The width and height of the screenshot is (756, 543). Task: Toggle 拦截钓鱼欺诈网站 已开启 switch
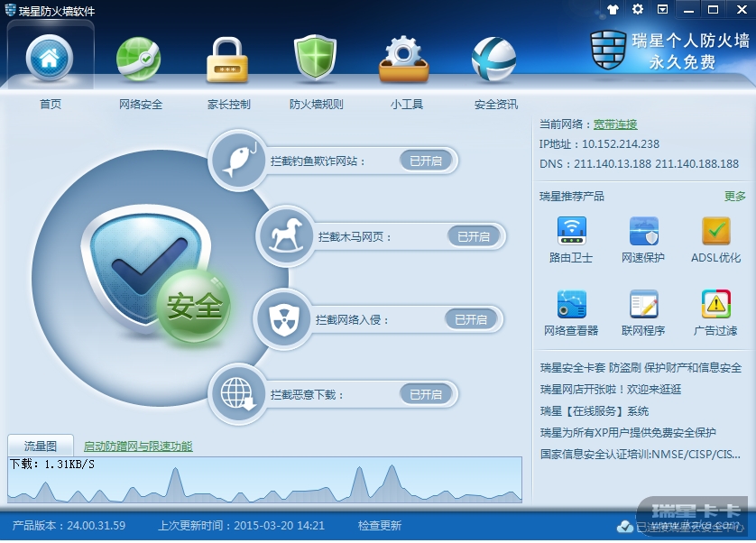click(x=426, y=161)
